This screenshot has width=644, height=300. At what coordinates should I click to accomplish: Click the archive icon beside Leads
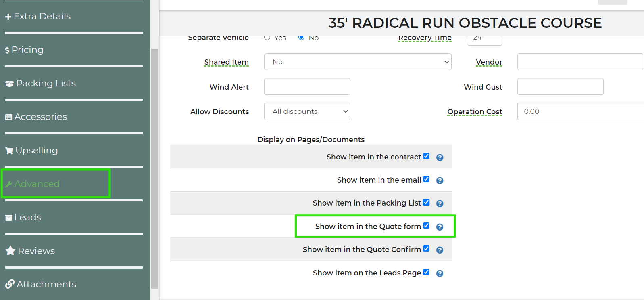[8, 218]
